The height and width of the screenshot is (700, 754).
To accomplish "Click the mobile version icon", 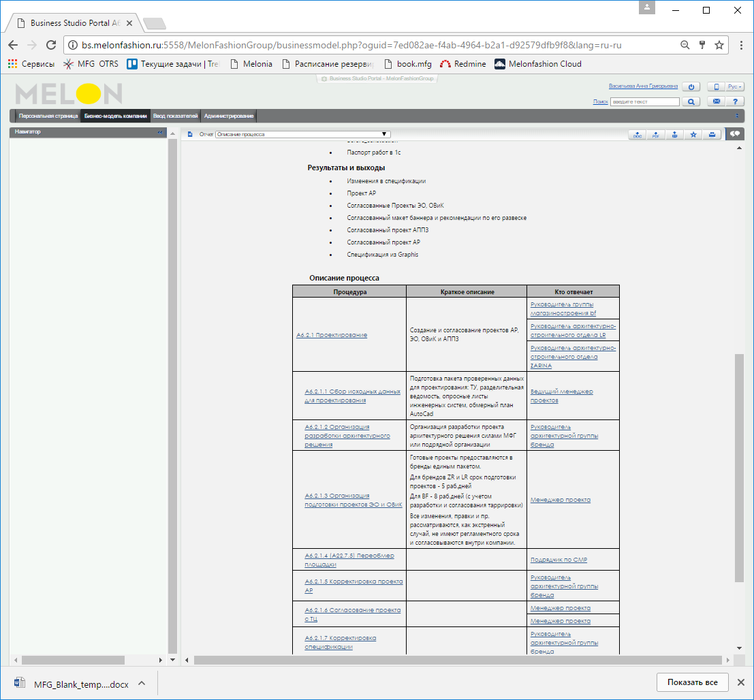I will pyautogui.click(x=716, y=87).
